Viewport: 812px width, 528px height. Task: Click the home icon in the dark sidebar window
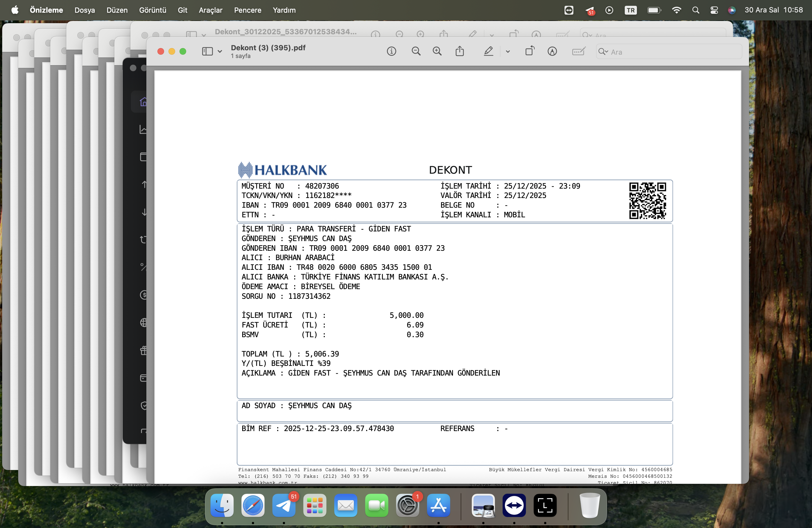click(x=144, y=101)
